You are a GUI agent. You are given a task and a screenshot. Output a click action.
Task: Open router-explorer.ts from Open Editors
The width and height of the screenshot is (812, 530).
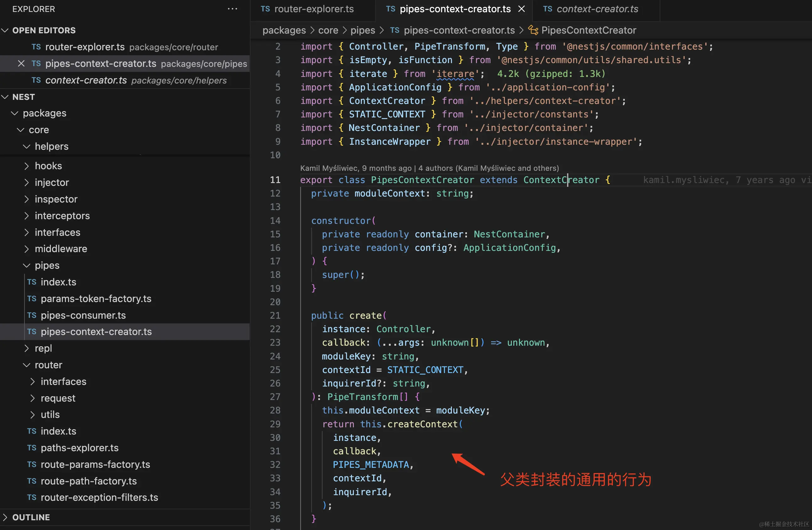125,47
